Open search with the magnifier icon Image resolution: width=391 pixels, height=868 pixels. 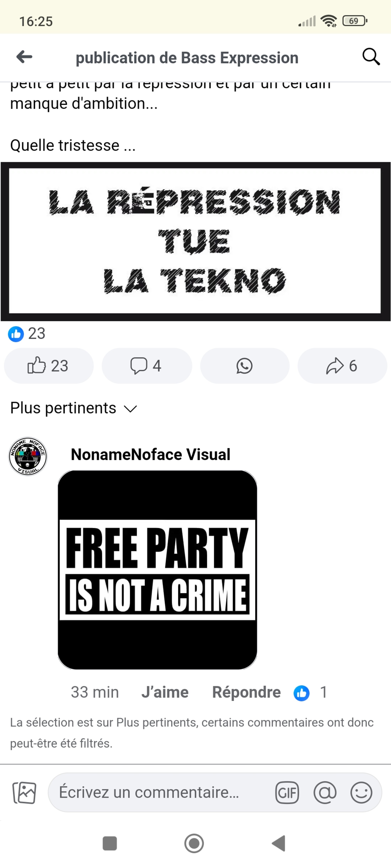(x=371, y=57)
